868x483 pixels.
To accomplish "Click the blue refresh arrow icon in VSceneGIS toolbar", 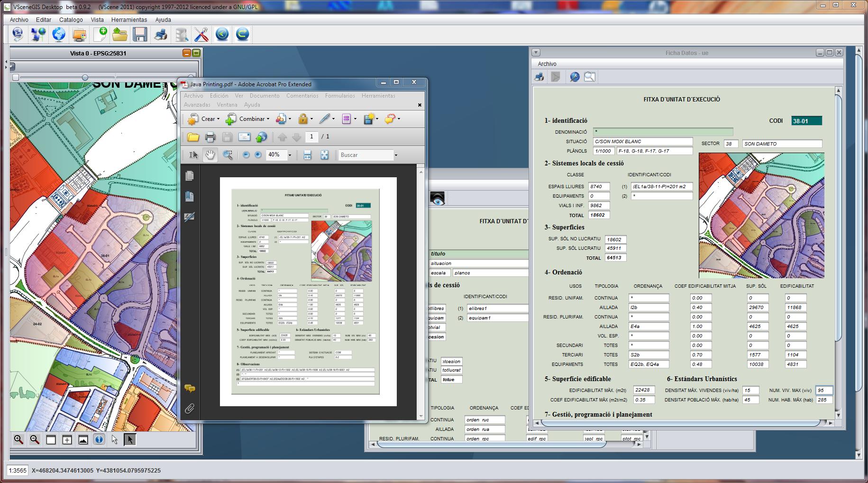I will pyautogui.click(x=242, y=34).
